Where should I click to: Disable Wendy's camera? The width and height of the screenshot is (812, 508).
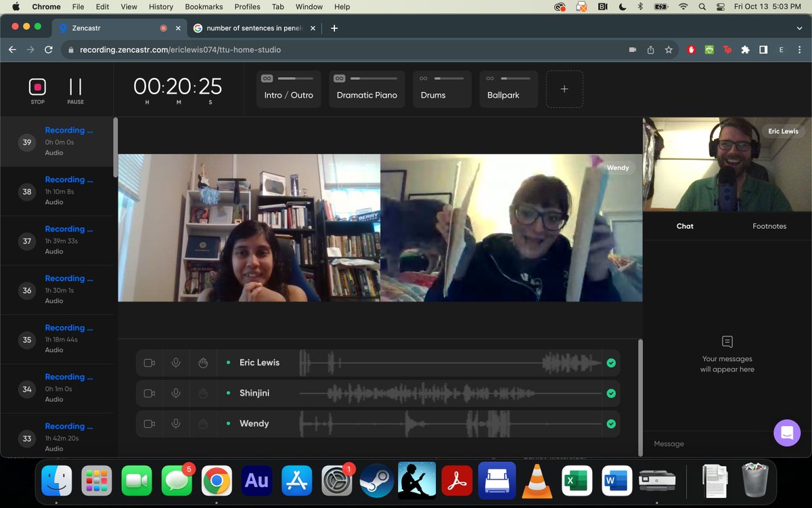[x=149, y=423]
